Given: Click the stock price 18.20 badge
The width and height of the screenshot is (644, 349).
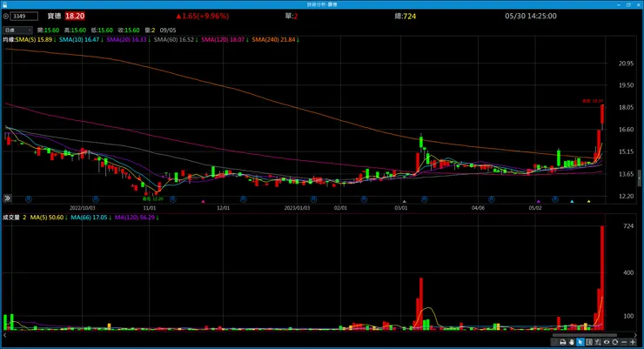Looking at the screenshot, I should click(x=75, y=16).
